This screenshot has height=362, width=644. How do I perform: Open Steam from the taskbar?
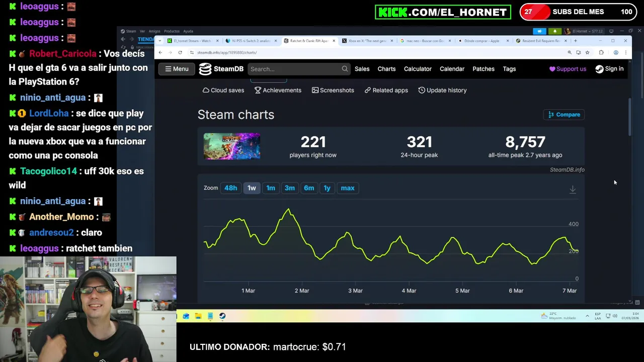coord(222,316)
